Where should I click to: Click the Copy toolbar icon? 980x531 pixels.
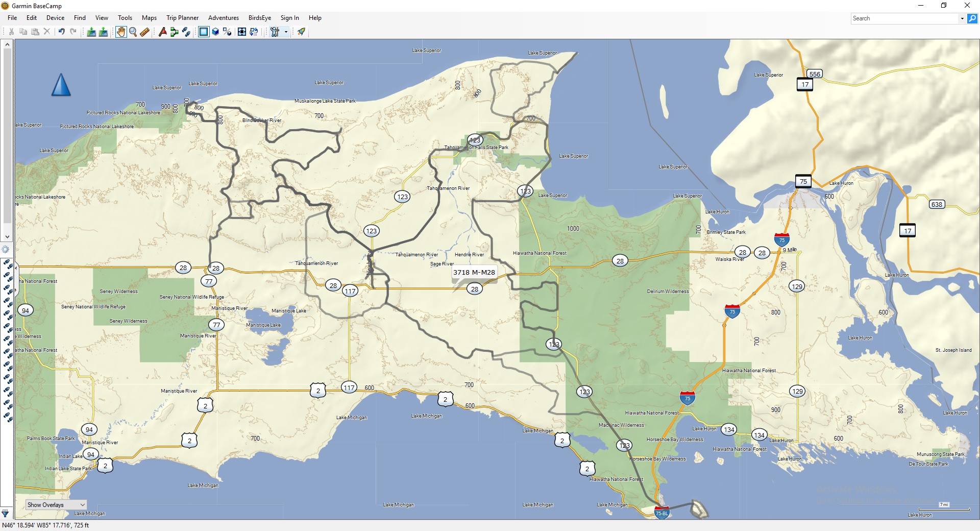tap(23, 32)
